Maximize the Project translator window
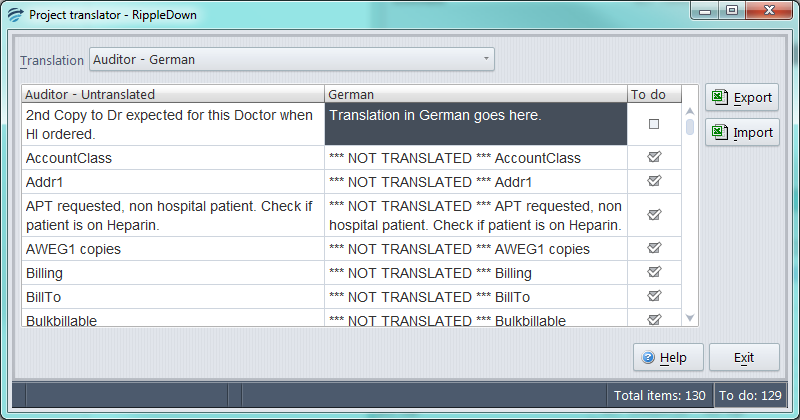The image size is (800, 420). click(x=732, y=10)
